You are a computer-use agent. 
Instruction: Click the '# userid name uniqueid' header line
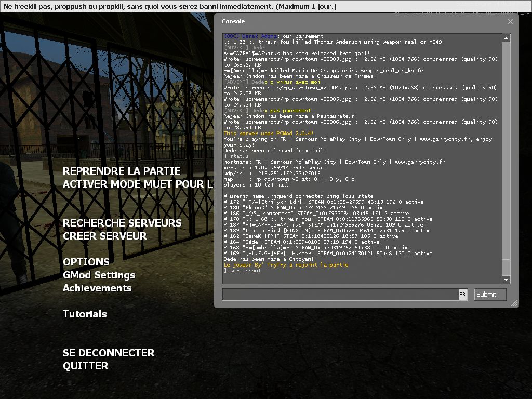click(298, 196)
